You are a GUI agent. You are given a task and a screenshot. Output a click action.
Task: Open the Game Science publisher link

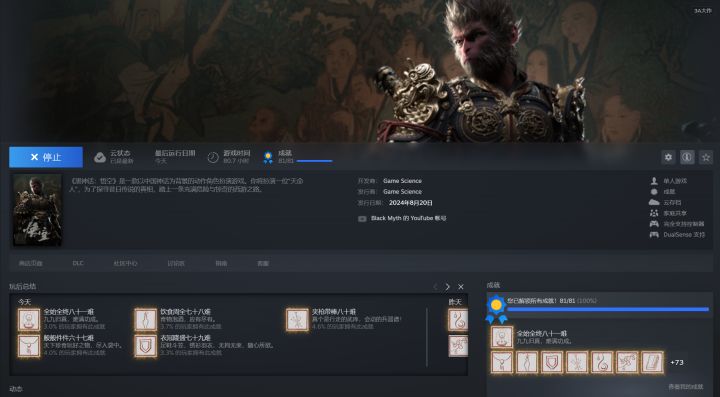[402, 192]
